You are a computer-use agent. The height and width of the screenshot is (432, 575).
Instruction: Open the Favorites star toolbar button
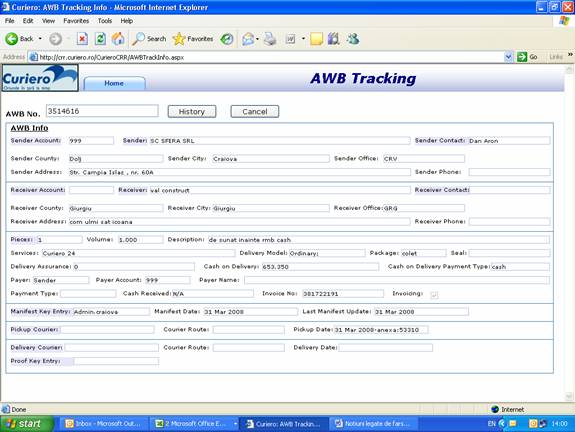pos(193,39)
